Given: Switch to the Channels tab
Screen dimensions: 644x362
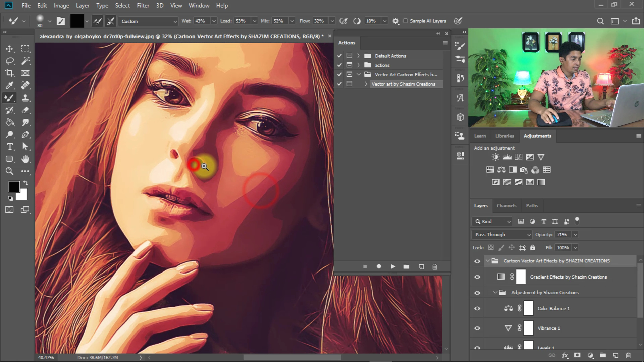Looking at the screenshot, I should (506, 206).
